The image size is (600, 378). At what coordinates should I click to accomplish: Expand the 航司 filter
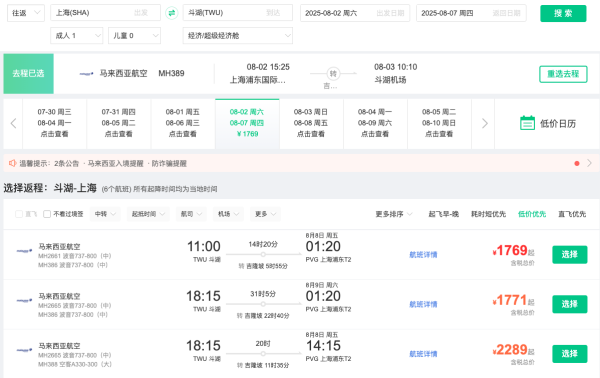click(x=191, y=214)
